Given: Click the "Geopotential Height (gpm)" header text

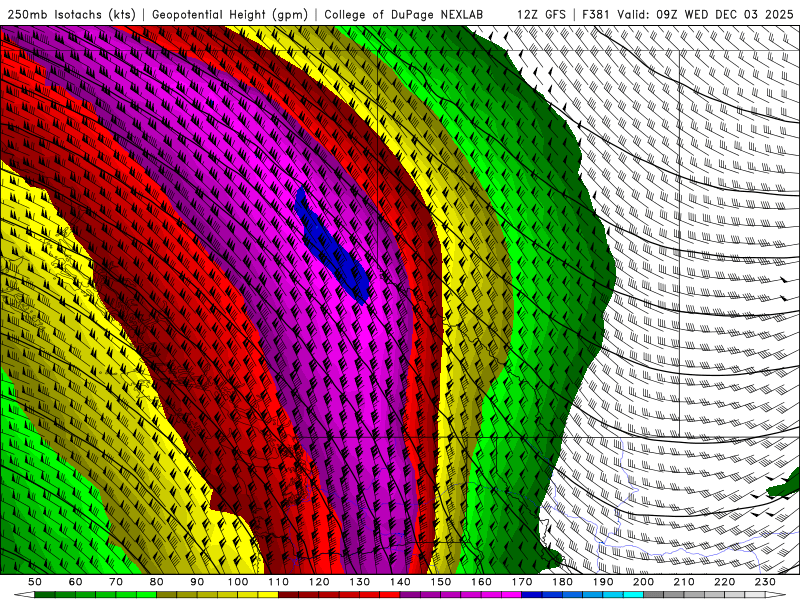Looking at the screenshot, I should (230, 14).
